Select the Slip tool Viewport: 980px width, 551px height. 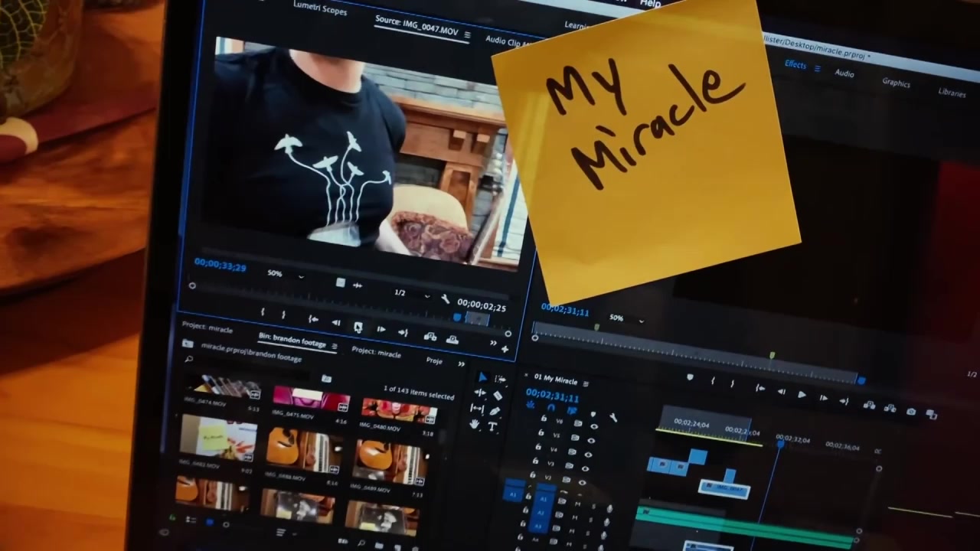[477, 409]
